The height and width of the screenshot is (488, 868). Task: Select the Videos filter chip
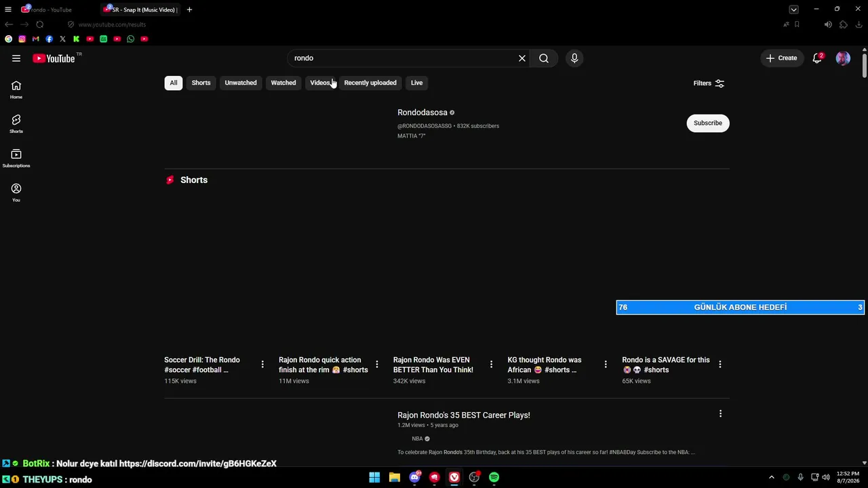(x=320, y=83)
